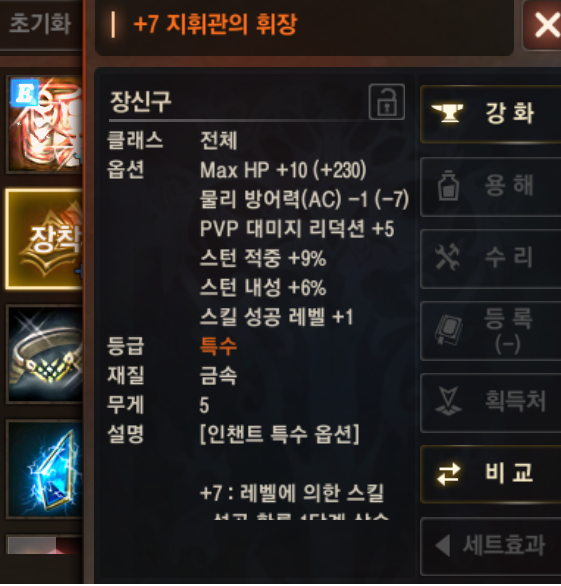This screenshot has width=561, height=586.
Task: Close the item detail window
Action: coord(544,25)
